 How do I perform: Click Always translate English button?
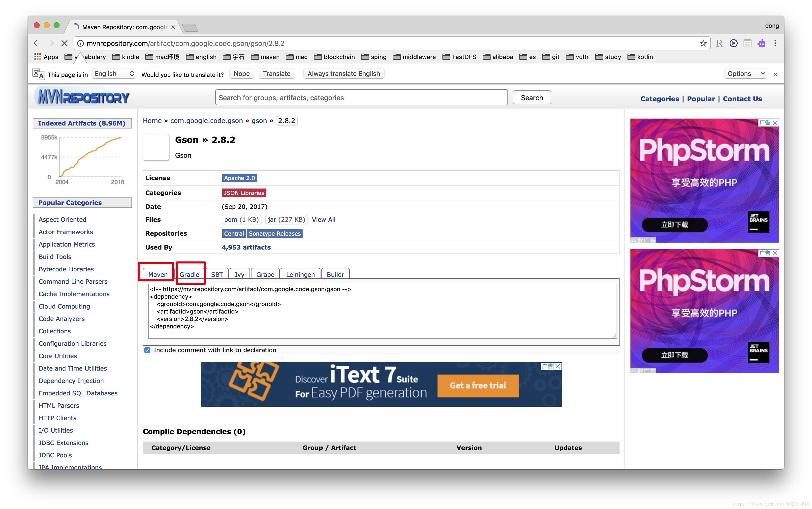[x=344, y=74]
